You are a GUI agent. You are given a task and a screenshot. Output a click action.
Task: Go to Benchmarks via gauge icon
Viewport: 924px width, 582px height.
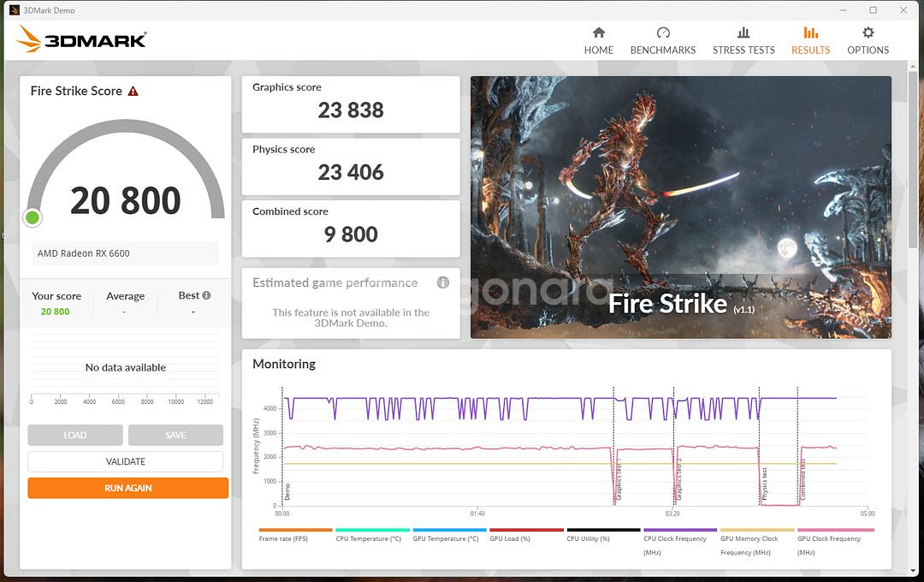pos(662,33)
